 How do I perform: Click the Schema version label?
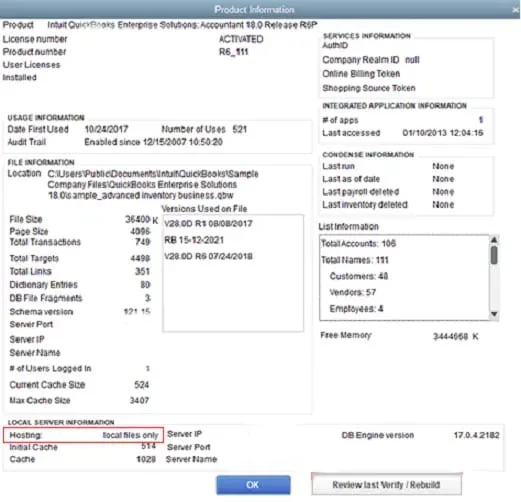(41, 312)
